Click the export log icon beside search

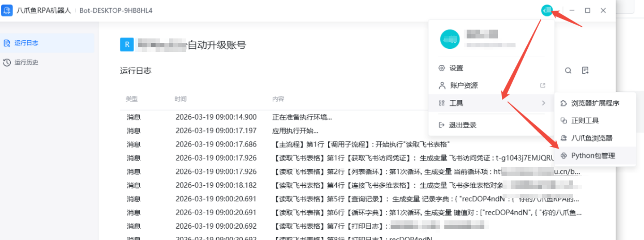(585, 71)
